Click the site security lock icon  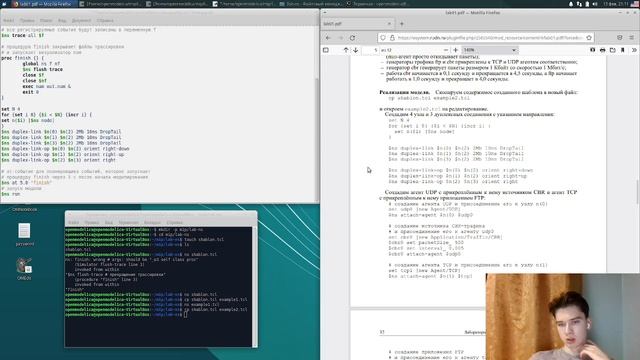(x=392, y=38)
